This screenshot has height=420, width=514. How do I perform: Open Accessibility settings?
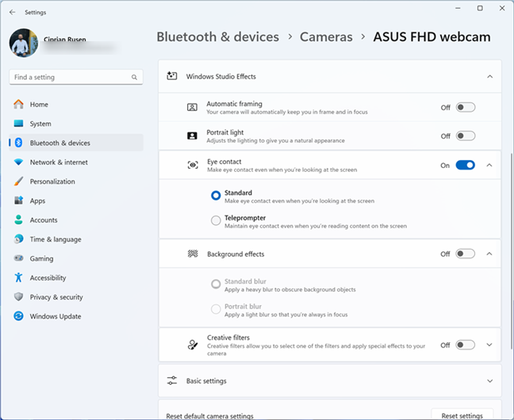pos(76,278)
